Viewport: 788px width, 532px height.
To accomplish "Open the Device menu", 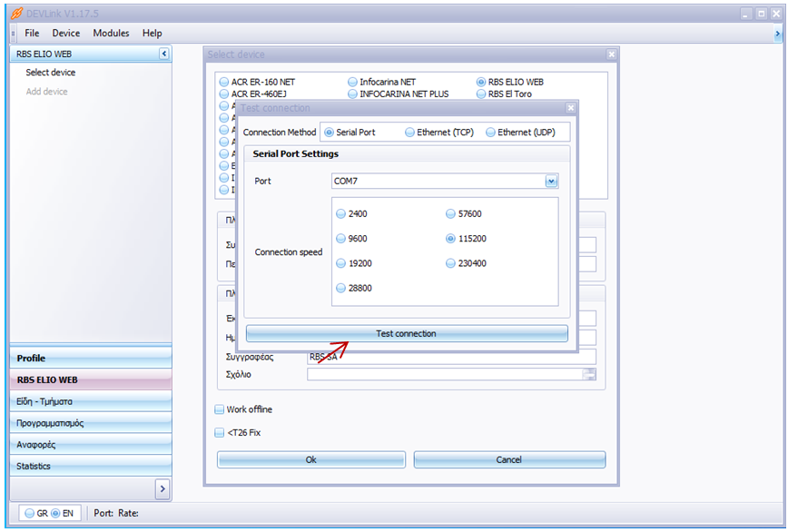I will pos(66,34).
